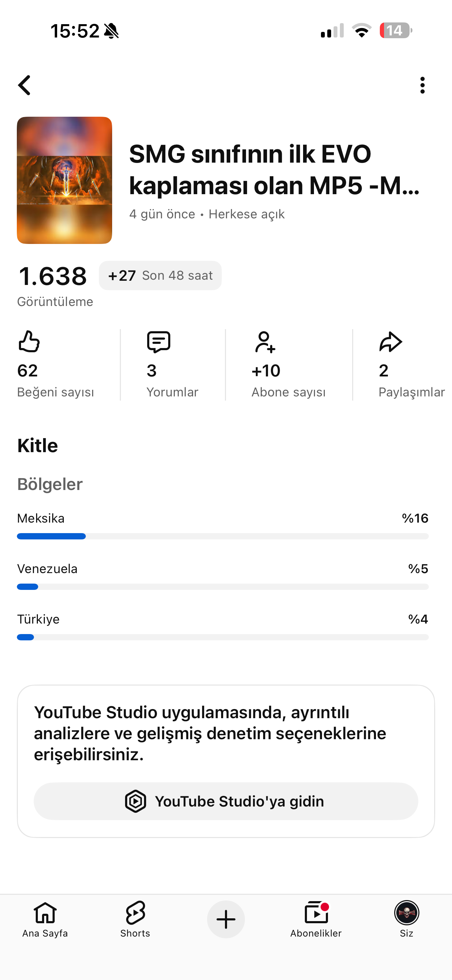Click the Meksika region progress bar
This screenshot has height=980, width=452.
point(223,536)
